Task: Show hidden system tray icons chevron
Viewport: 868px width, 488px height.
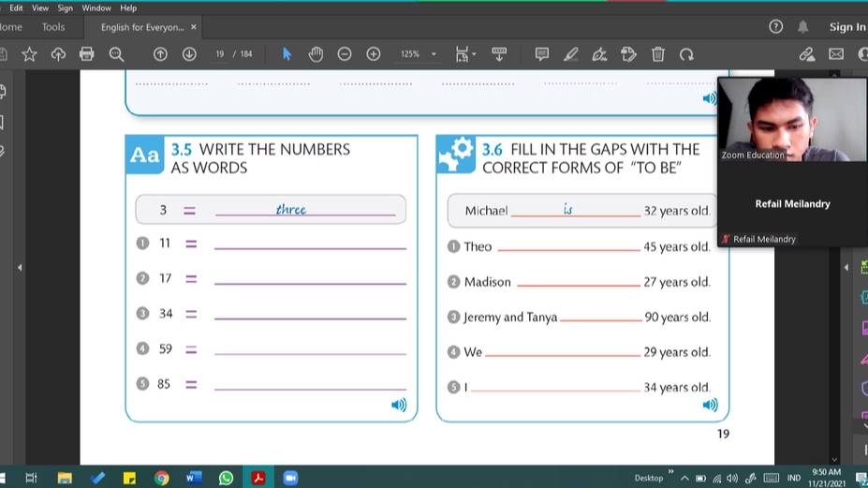Action: (684, 478)
